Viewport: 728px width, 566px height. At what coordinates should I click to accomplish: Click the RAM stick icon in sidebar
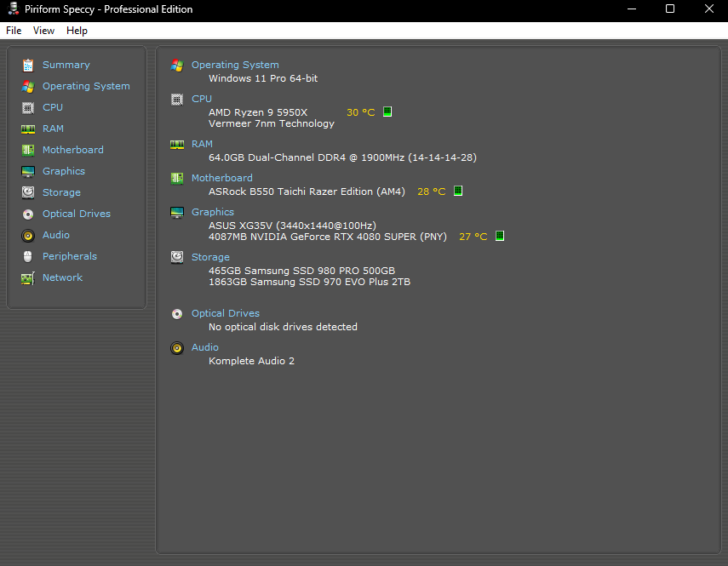click(28, 129)
